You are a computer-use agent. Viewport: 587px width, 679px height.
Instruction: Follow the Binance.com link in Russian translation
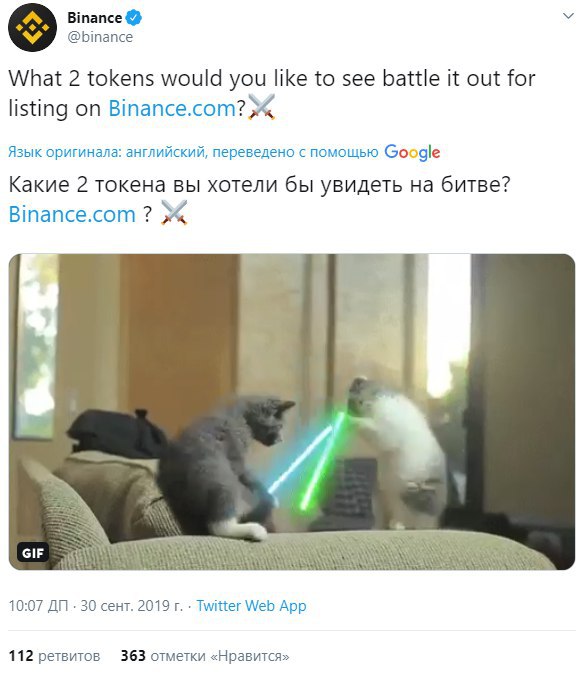(x=72, y=215)
